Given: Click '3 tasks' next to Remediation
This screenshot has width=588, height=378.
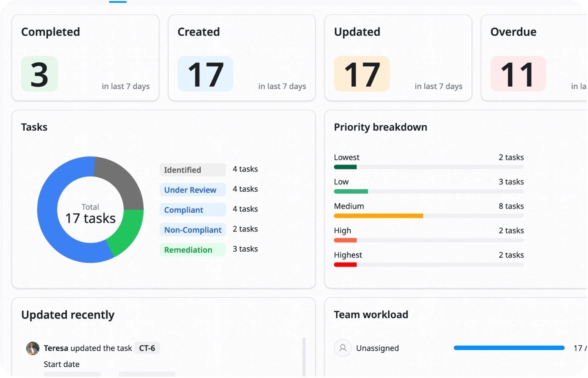Looking at the screenshot, I should tap(245, 249).
